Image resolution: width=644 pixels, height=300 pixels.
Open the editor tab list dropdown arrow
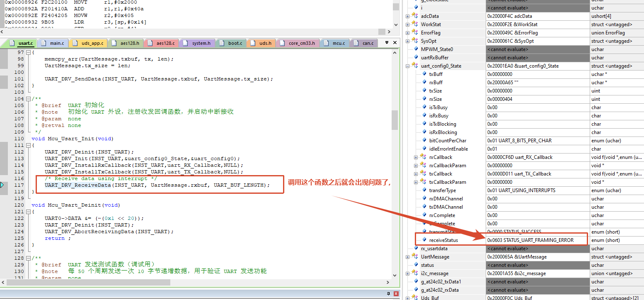tap(387, 42)
